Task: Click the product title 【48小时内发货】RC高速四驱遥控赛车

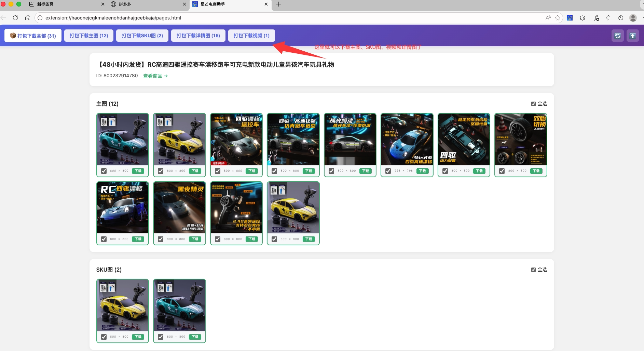Action: 215,65
